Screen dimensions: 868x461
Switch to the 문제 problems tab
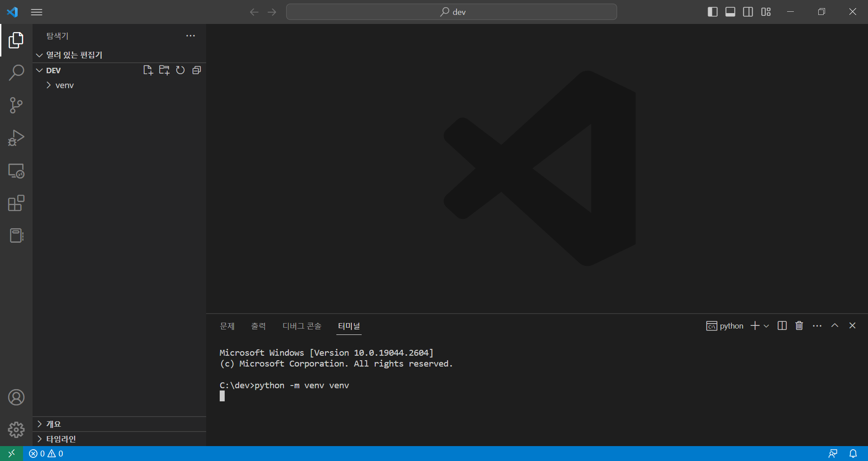(227, 326)
